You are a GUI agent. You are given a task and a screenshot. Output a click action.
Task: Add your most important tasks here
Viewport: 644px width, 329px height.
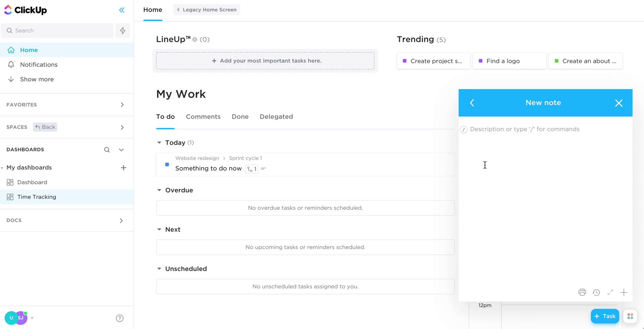265,61
